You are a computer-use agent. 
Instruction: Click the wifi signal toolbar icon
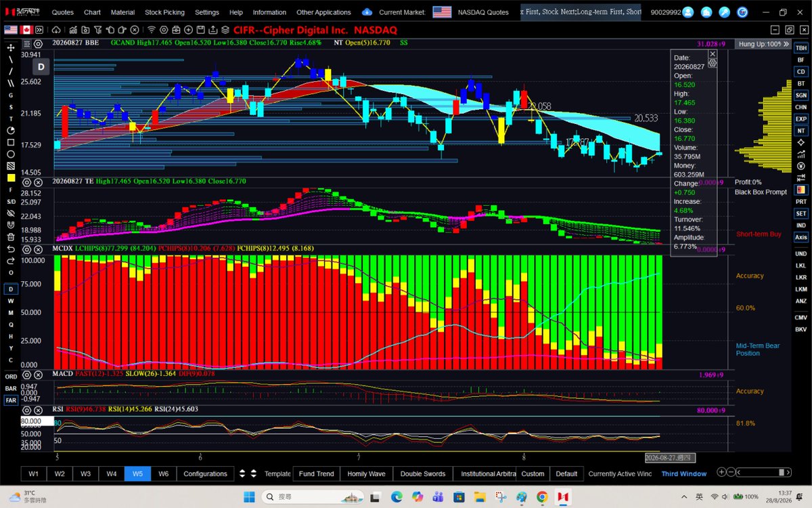pos(152,30)
